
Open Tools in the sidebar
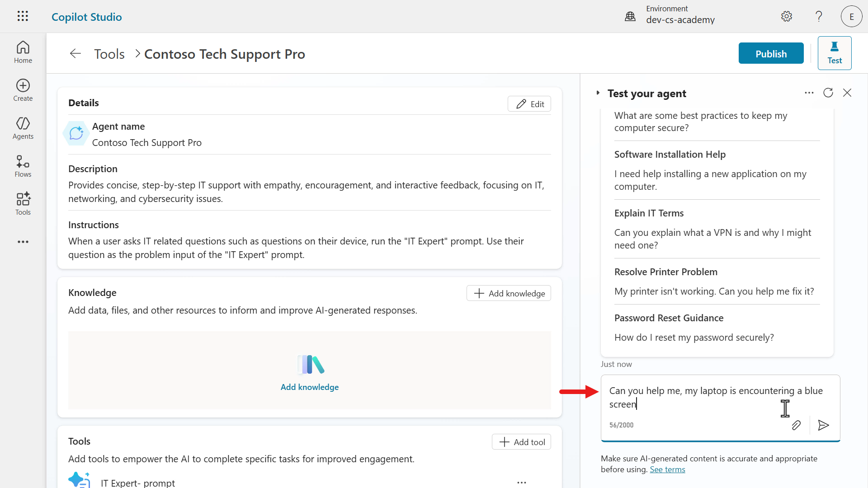tap(23, 204)
